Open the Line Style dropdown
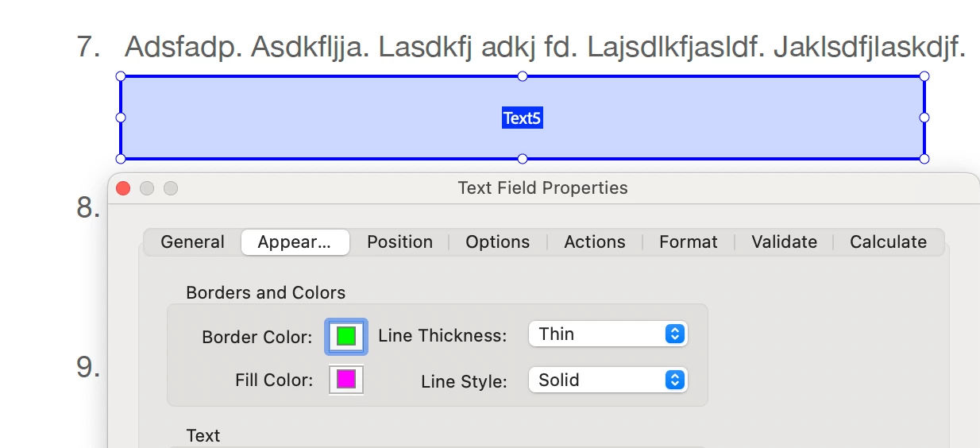The width and height of the screenshot is (980, 448). (x=608, y=380)
